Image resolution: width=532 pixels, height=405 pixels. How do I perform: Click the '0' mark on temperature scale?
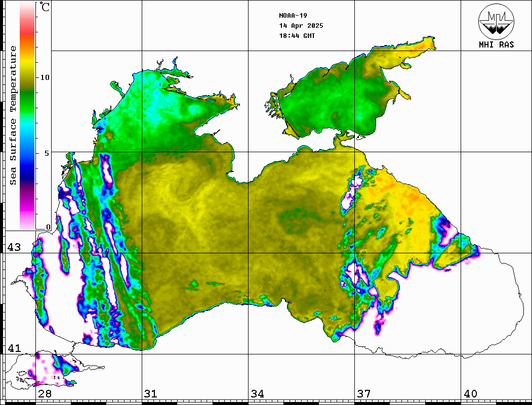click(48, 227)
